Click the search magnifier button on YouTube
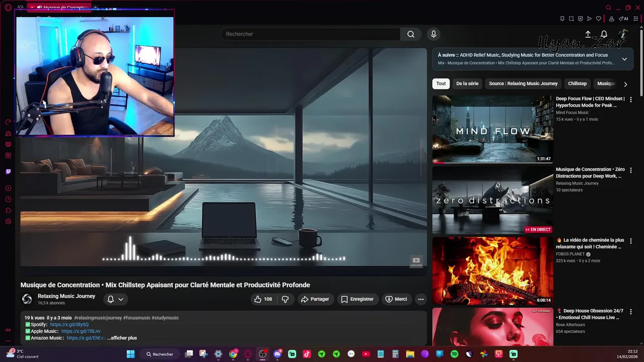The width and height of the screenshot is (644, 362). click(x=411, y=34)
